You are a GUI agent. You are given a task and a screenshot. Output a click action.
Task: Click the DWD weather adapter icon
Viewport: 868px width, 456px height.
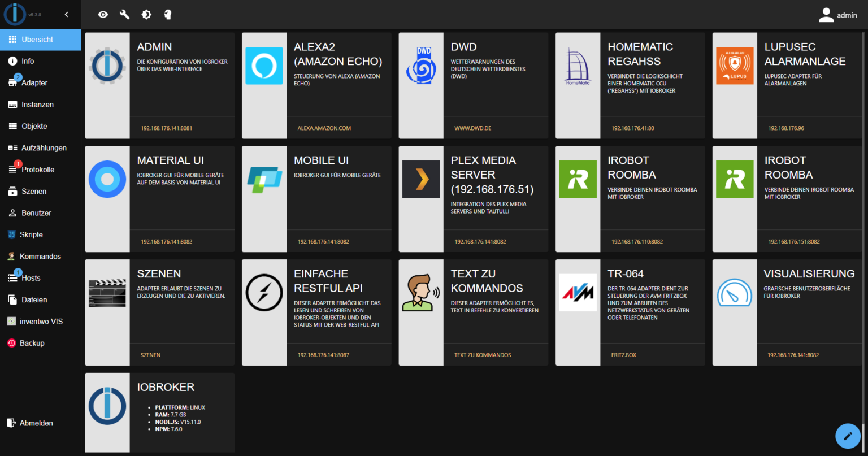421,66
